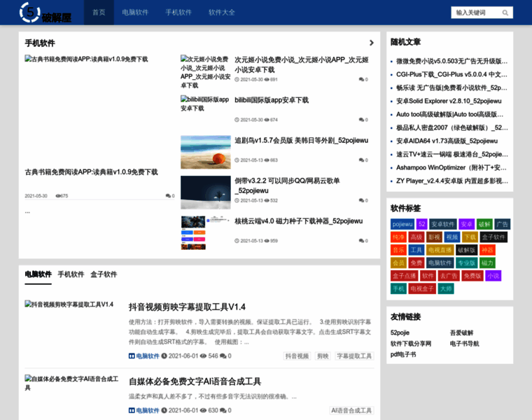
Task: Open the 52pojie friend link
Action: coord(400,332)
